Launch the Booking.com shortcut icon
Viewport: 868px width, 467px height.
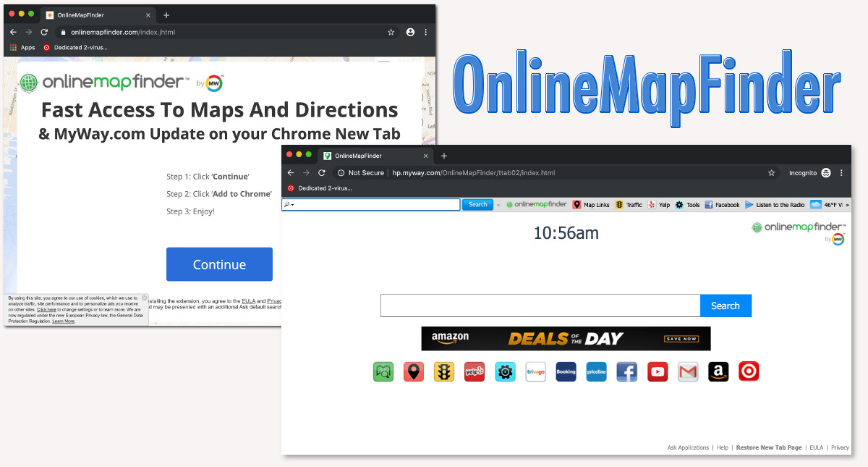(x=566, y=371)
